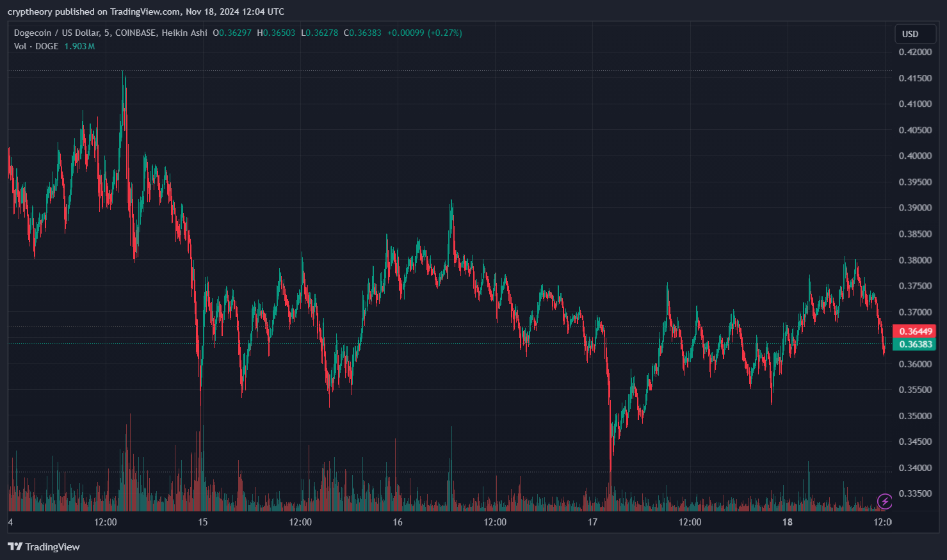The height and width of the screenshot is (560, 947).
Task: Click the volume value 1.903 M
Action: [x=79, y=46]
